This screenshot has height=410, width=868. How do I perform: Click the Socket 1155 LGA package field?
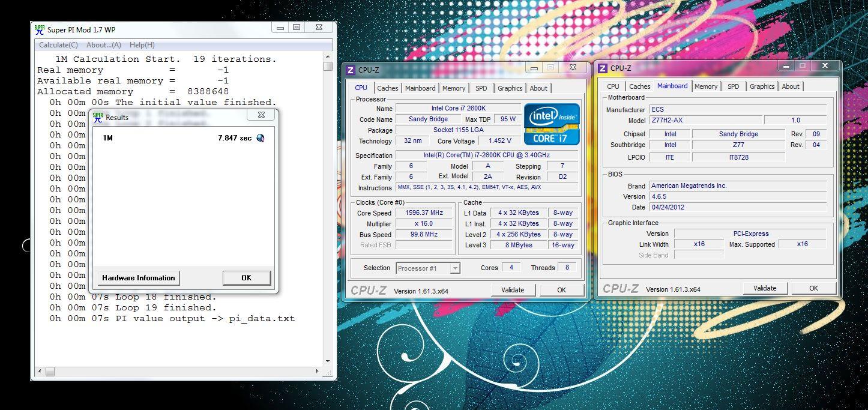click(459, 130)
